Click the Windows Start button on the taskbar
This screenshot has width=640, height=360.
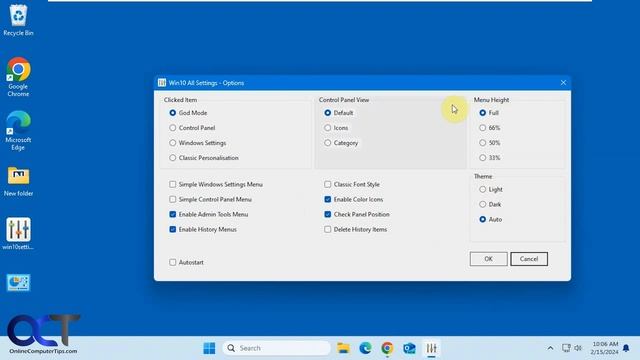(x=209, y=348)
